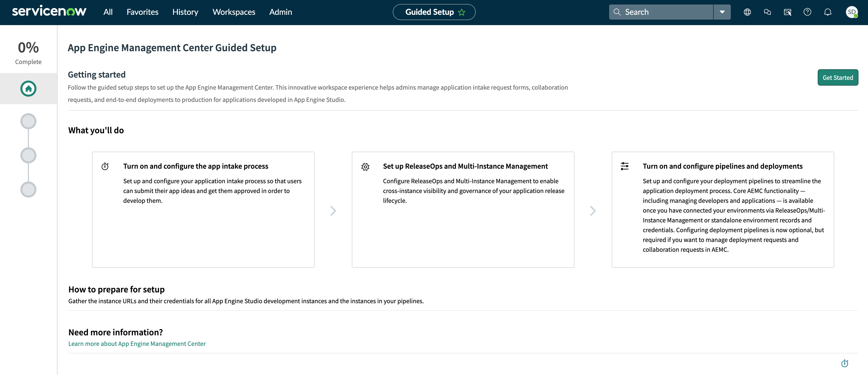
Task: Click 'Turn on and configure the app intake process'
Action: click(196, 166)
